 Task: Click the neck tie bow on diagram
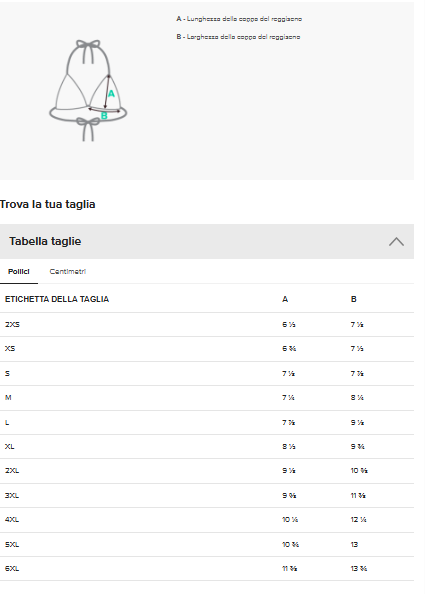click(88, 49)
